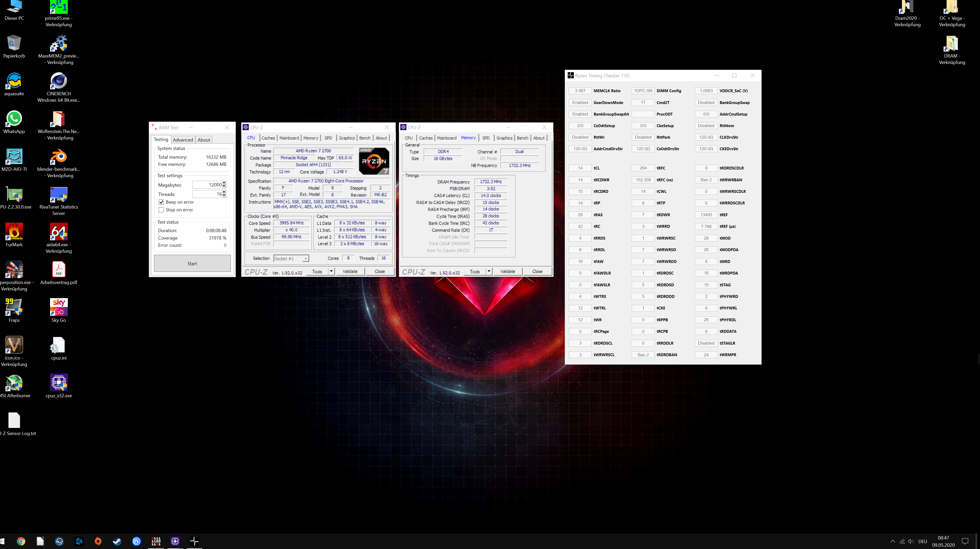Open the Mainboard tab in left CPU-Z

289,138
